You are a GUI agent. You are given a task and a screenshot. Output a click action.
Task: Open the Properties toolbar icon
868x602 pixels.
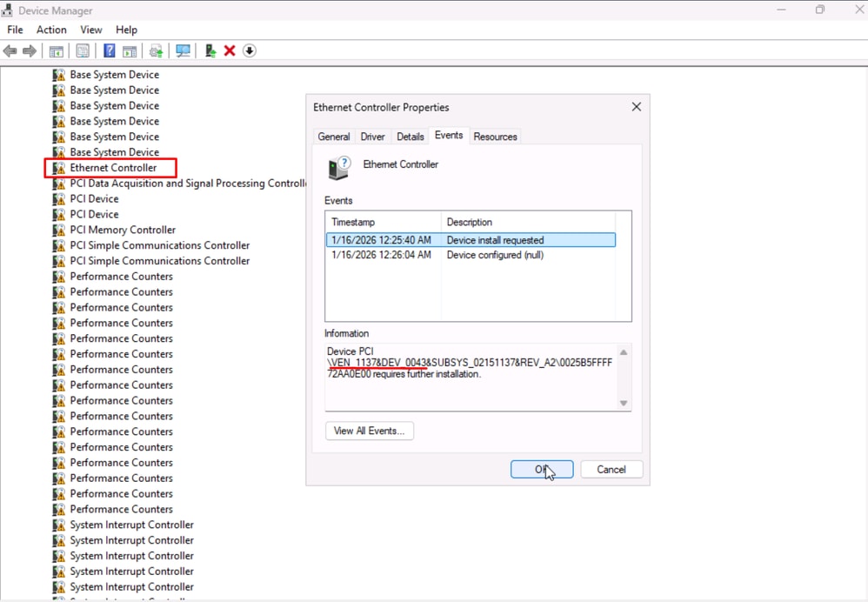coord(82,50)
